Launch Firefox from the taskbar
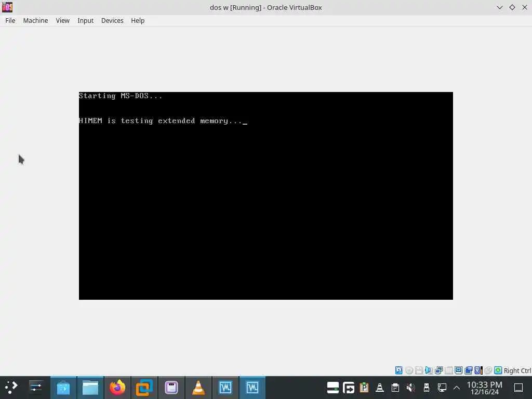This screenshot has width=532, height=399. point(117,388)
